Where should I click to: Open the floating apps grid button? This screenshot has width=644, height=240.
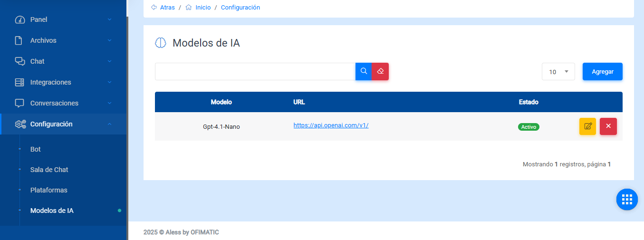pyautogui.click(x=627, y=199)
